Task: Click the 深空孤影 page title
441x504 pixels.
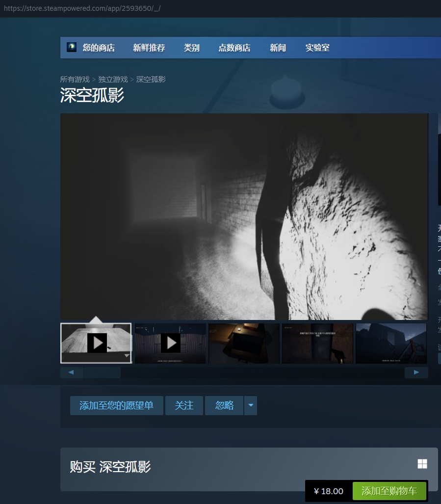Action: pyautogui.click(x=92, y=96)
